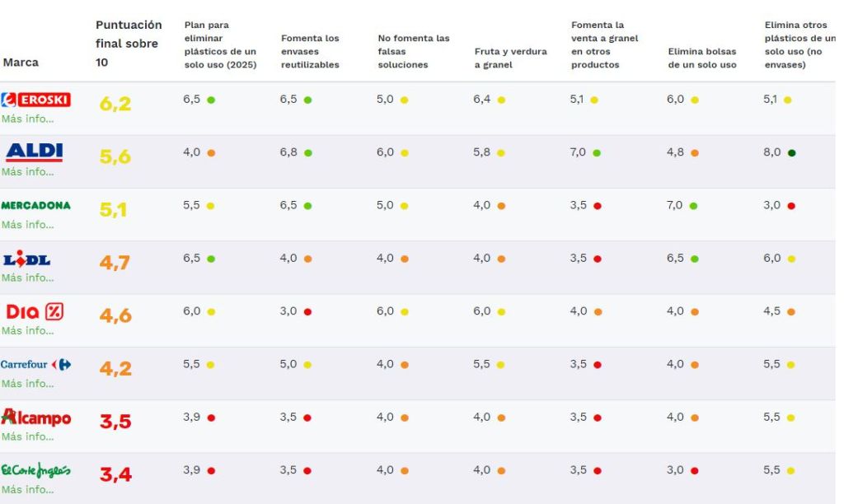Click the Alcampo brand logo
Image resolution: width=844 pixels, height=504 pixels.
tap(36, 418)
